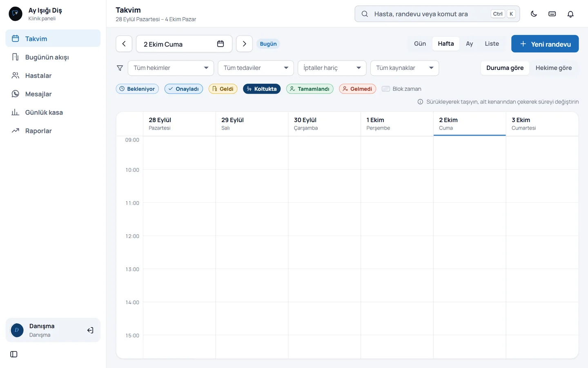Toggle the Gelmedi status filter

(358, 89)
